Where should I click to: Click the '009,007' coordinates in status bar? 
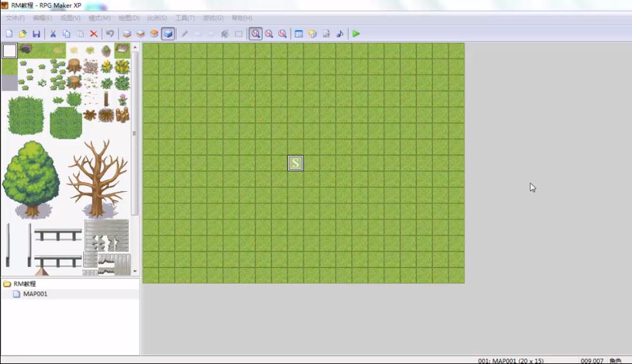(x=592, y=361)
